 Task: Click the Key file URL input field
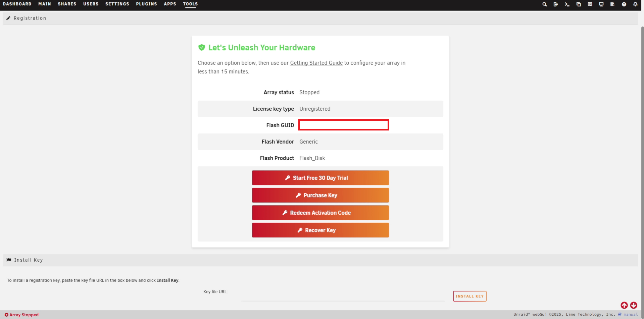coord(343,296)
